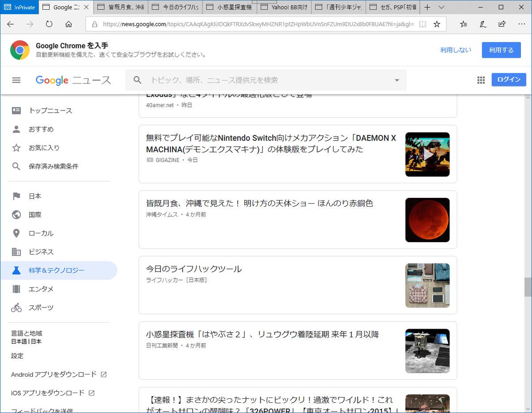Open a new tab with plus button
The image size is (532, 413).
(x=427, y=8)
